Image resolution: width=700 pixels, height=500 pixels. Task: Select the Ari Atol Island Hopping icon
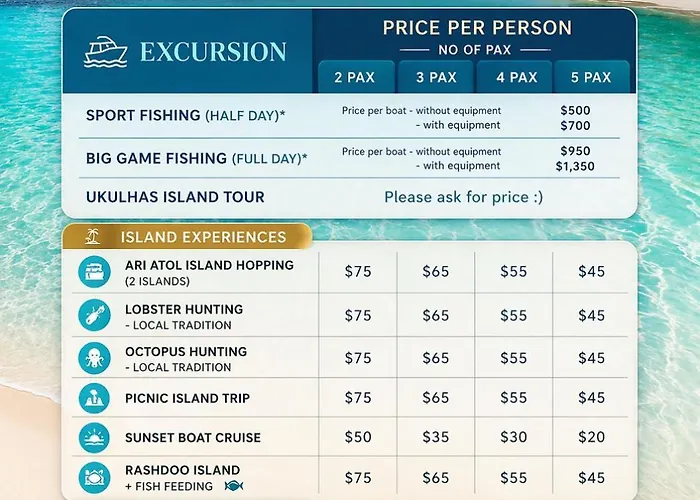[x=94, y=271]
